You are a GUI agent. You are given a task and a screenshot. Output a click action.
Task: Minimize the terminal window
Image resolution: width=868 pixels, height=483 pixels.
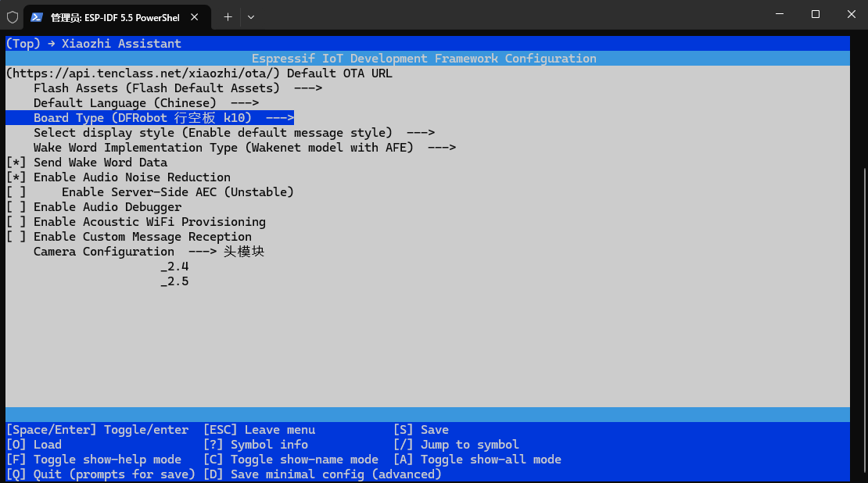pos(780,14)
